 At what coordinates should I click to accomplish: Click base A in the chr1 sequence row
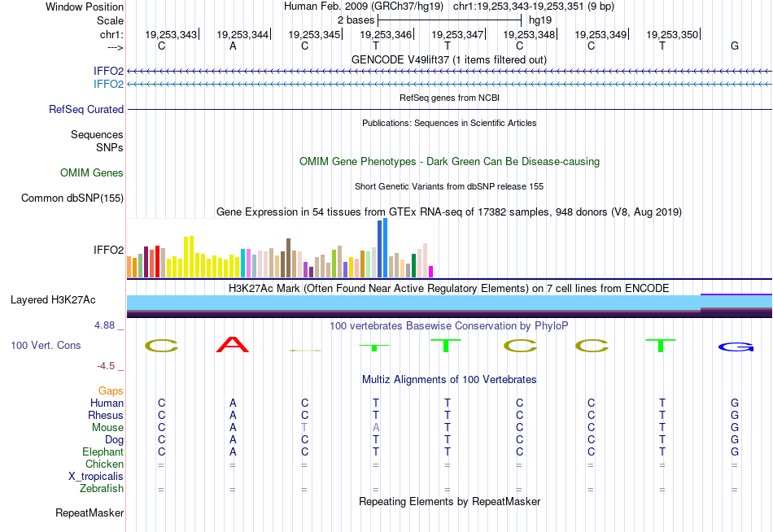(234, 46)
